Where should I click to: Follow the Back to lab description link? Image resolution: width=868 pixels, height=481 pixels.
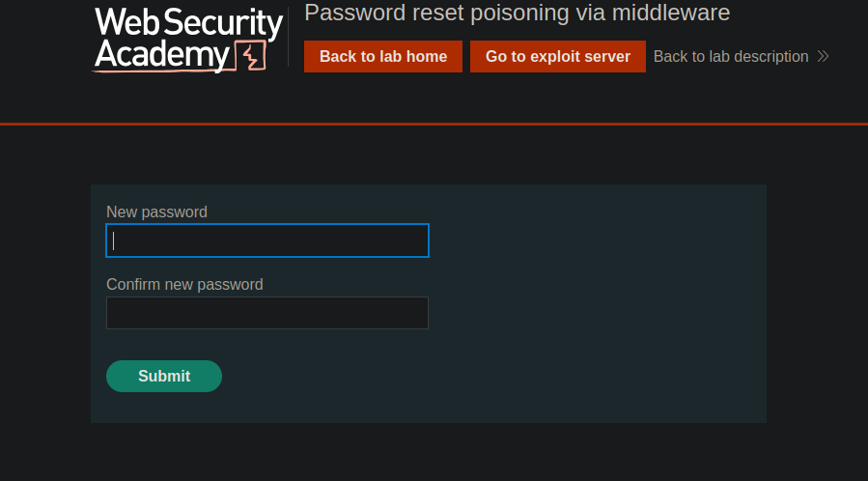[x=731, y=56]
